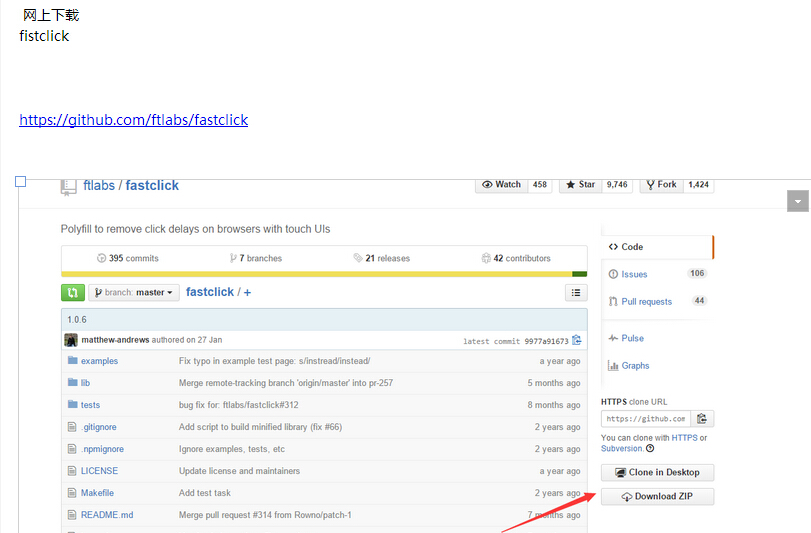811x533 pixels.
Task: Open commit 'Merge pull request #314'
Action: 265,515
